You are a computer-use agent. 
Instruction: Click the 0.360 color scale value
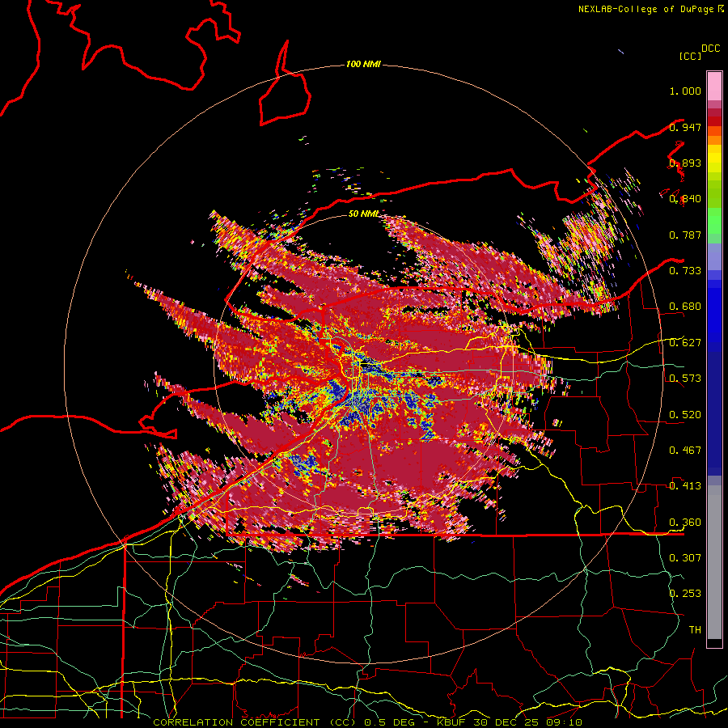685,523
